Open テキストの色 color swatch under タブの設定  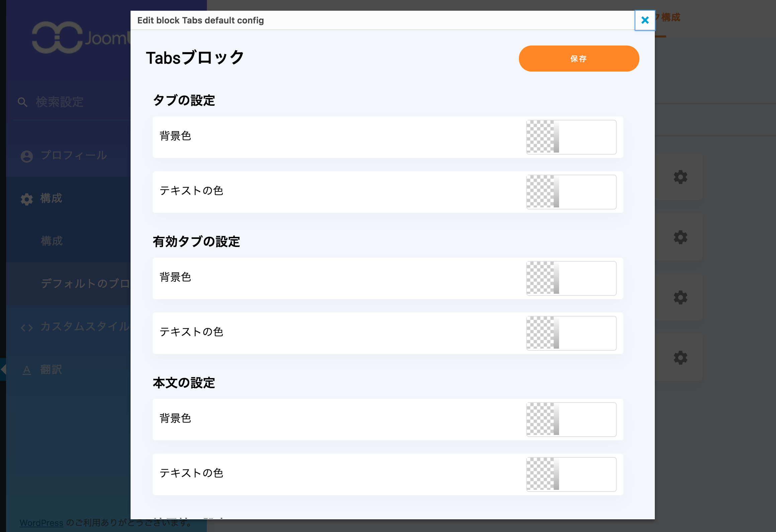point(571,192)
